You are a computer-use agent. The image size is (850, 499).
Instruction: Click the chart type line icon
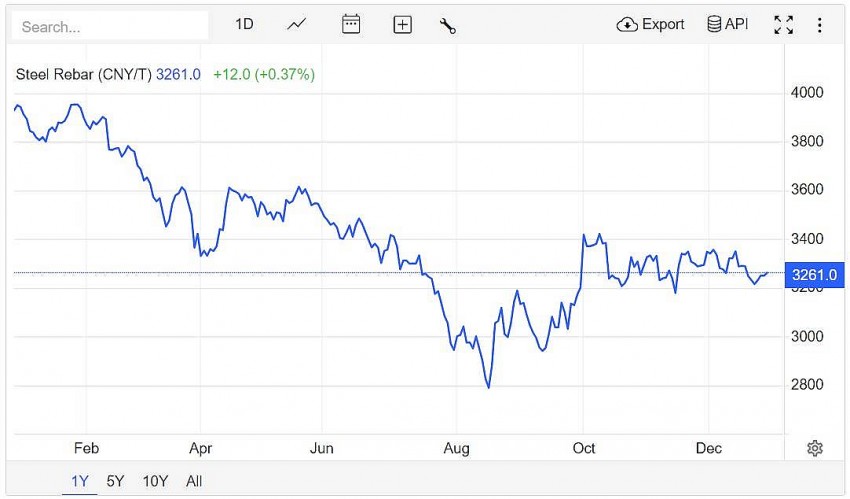point(296,25)
